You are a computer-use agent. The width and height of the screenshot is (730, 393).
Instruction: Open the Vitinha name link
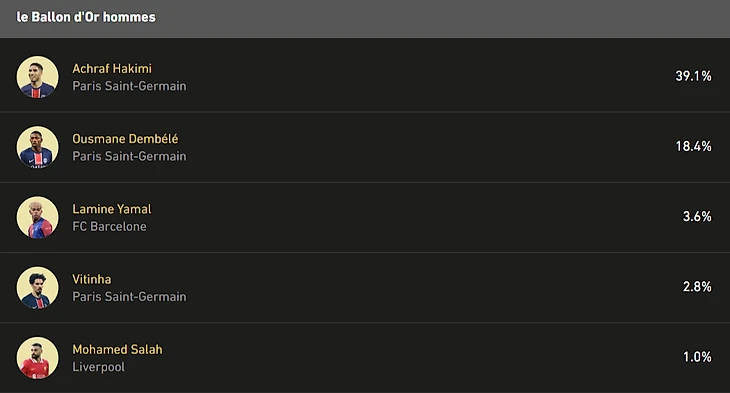coord(92,279)
